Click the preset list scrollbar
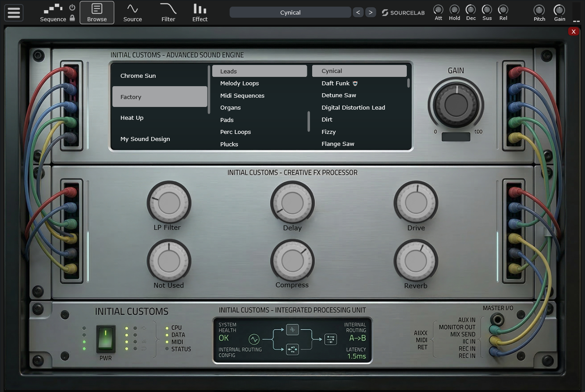This screenshot has height=392, width=585. 408,83
